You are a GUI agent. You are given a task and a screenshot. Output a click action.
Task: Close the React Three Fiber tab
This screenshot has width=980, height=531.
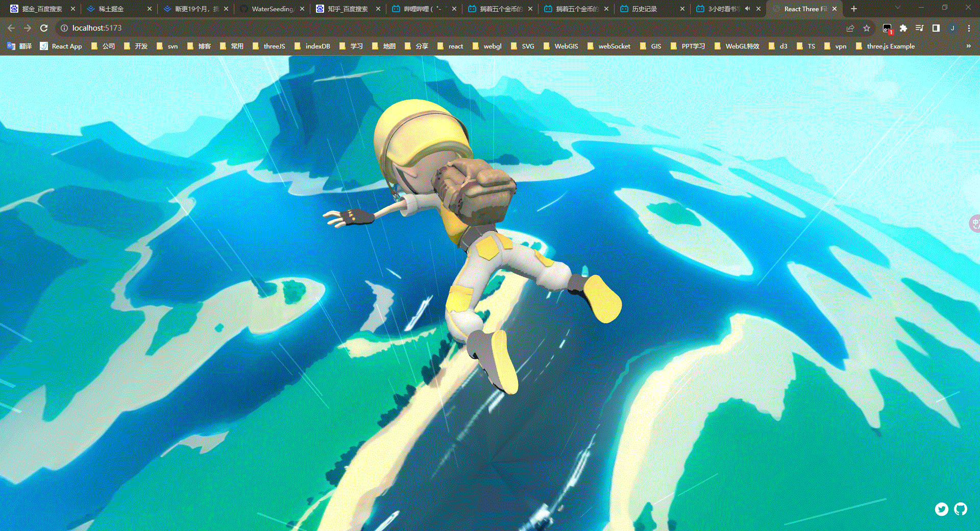[x=835, y=9]
